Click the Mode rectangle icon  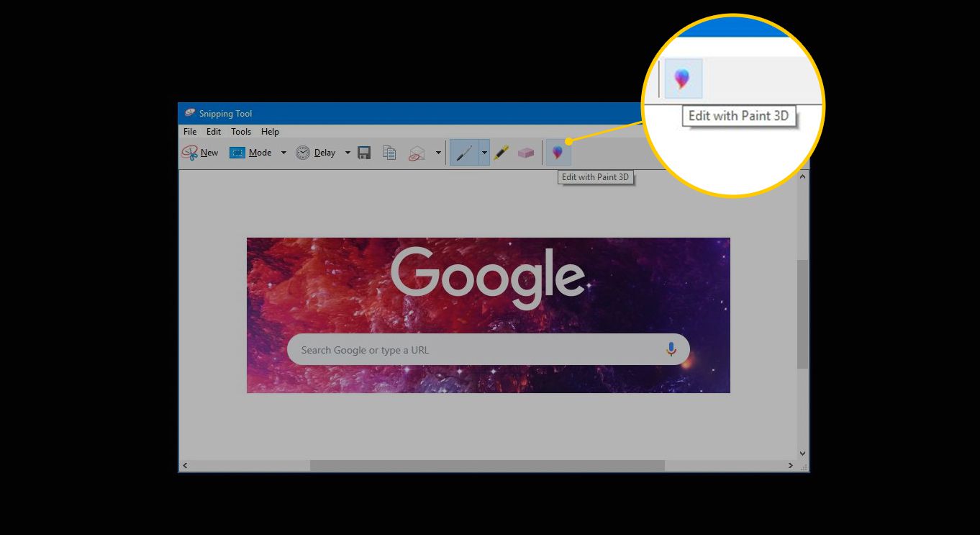coord(237,153)
